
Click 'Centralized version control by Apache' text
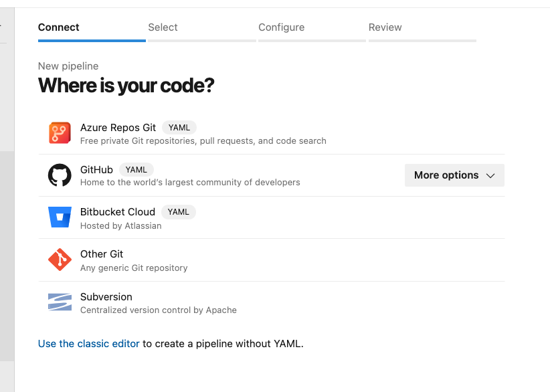158,310
